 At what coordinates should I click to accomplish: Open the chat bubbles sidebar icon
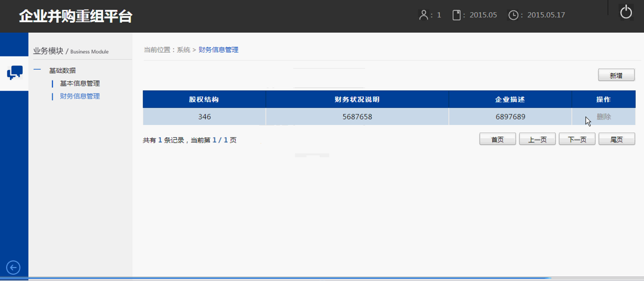[14, 73]
